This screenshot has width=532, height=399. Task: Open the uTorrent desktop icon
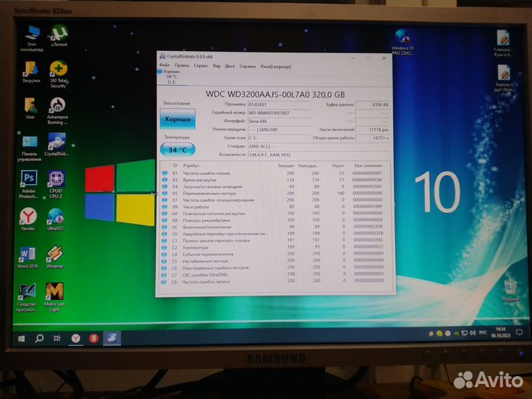click(59, 35)
